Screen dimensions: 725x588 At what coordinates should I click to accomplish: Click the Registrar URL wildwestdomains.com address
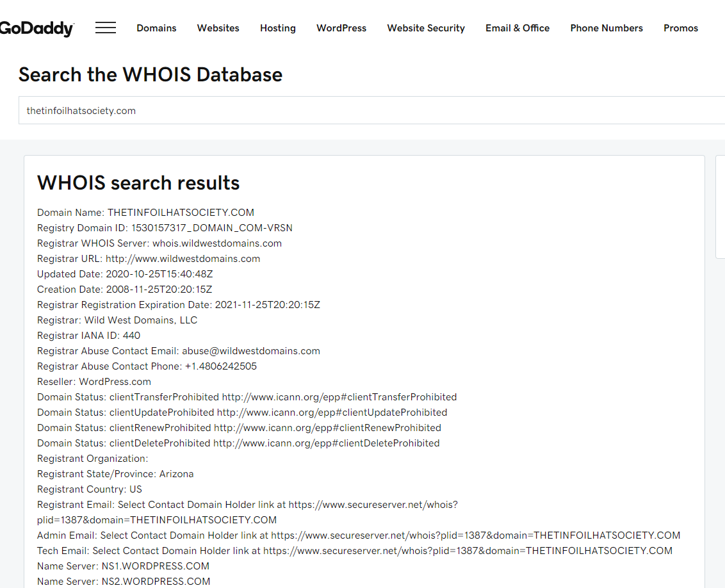(x=183, y=259)
